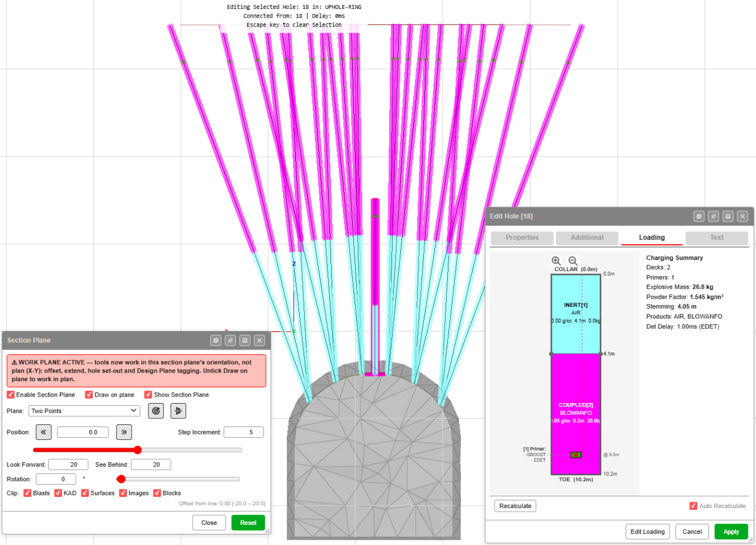Screen dimensions: 756x545
Task: Click the green Reset button
Action: coord(248,523)
